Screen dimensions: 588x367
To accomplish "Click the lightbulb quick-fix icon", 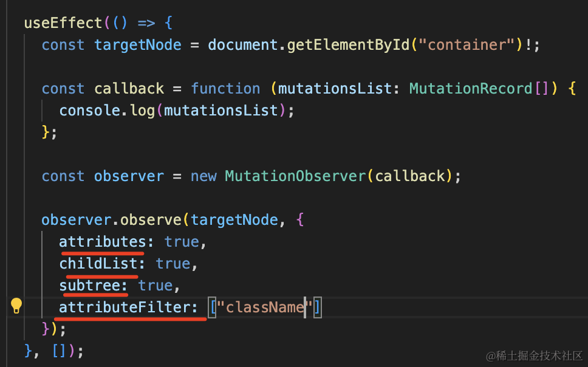I will pos(16,306).
